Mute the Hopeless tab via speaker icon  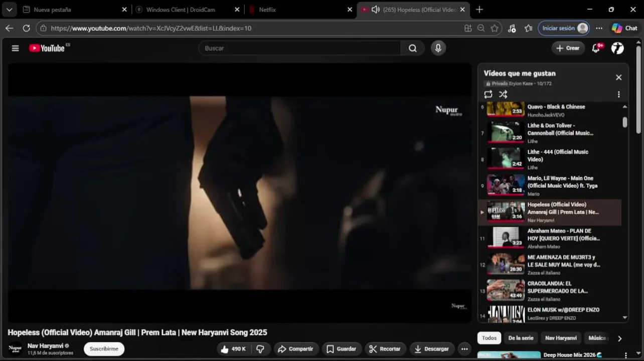coord(375,10)
